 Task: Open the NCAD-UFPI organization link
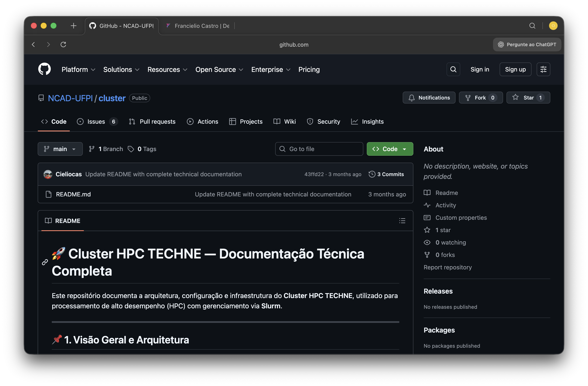[70, 98]
